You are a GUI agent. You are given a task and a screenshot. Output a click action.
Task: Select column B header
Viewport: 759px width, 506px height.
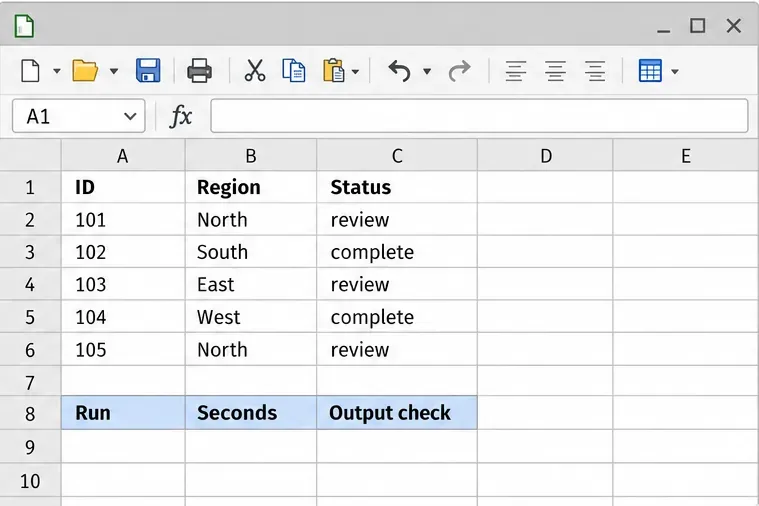[x=251, y=155]
